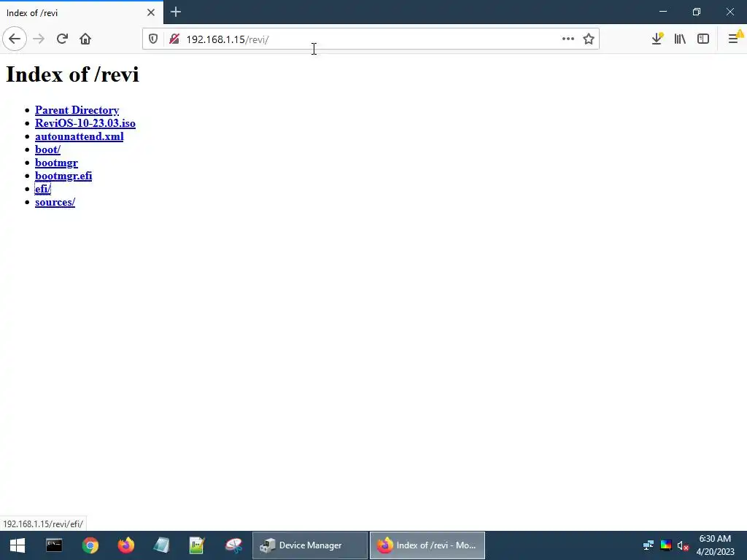
Task: Click pinned Firefox taskbar icon
Action: tap(126, 545)
